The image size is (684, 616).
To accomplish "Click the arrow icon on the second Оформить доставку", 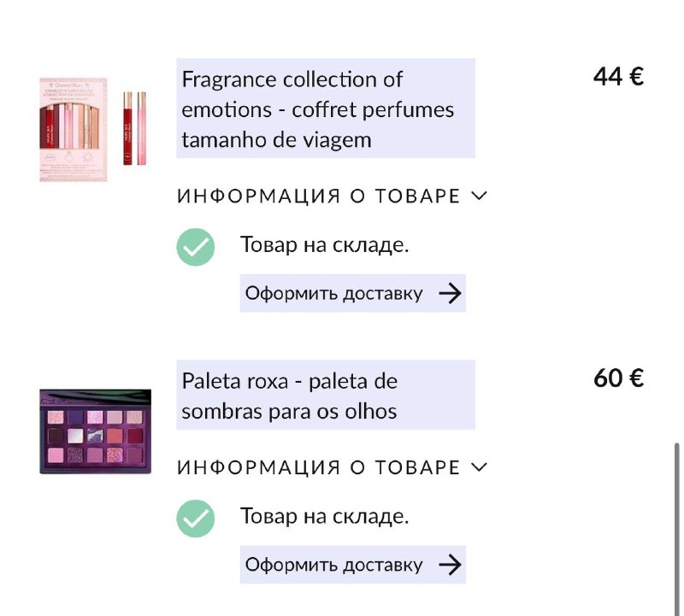I will [450, 565].
